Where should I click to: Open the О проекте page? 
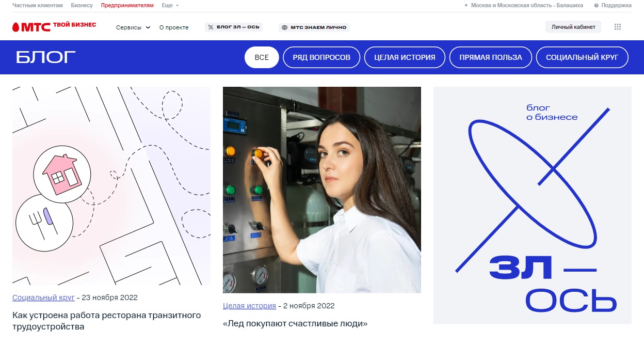coord(174,27)
